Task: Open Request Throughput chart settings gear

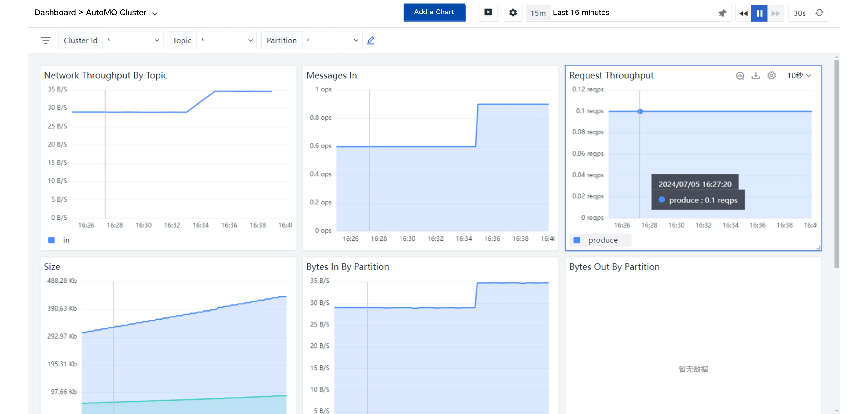Action: coord(771,76)
